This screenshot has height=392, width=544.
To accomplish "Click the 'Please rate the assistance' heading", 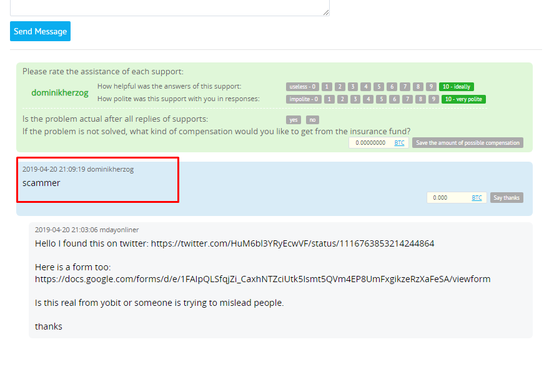I will 103,71.
